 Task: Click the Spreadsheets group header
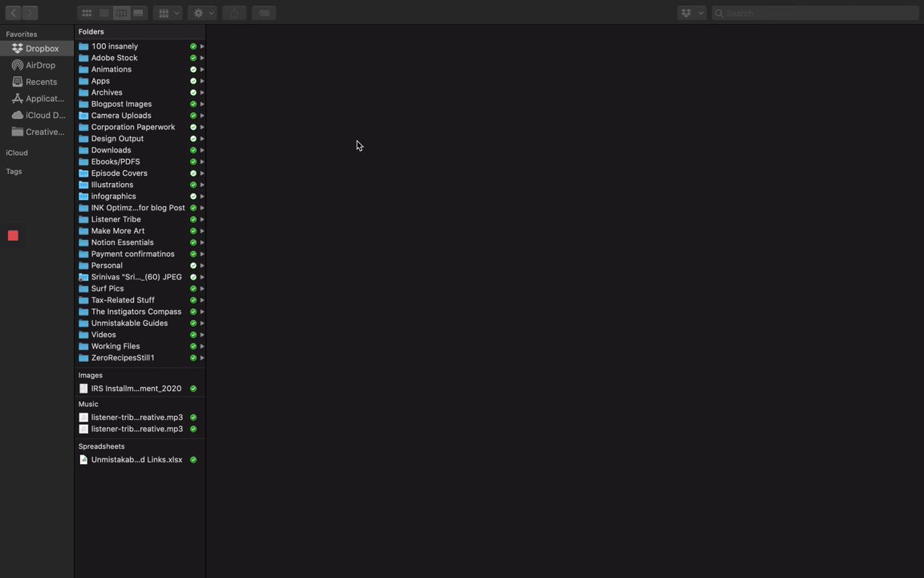point(101,446)
